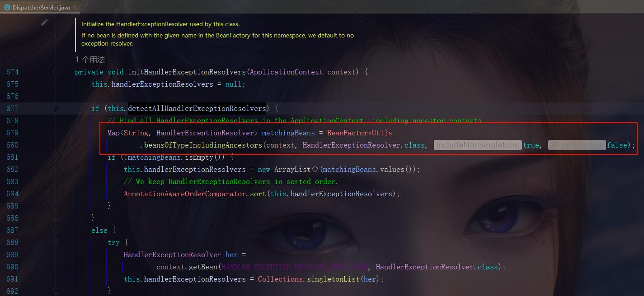
Task: Open the "1 个用法" usages hint
Action: tap(90, 60)
